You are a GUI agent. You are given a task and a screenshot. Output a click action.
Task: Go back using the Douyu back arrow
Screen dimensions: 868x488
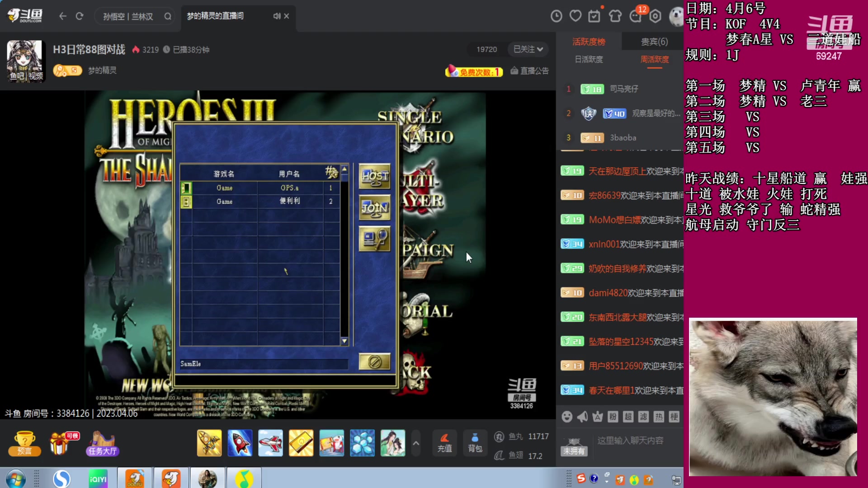63,16
